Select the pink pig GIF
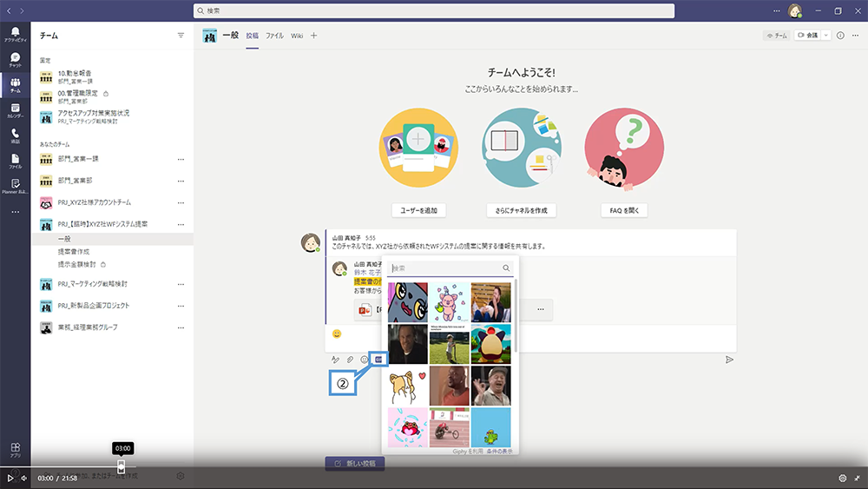This screenshot has width=868, height=489. click(x=449, y=302)
